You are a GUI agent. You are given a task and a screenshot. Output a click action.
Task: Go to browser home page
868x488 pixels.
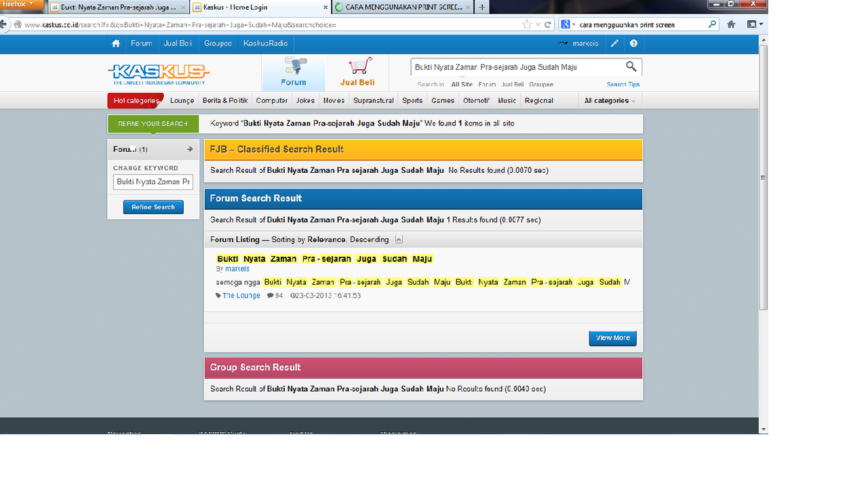coord(731,24)
